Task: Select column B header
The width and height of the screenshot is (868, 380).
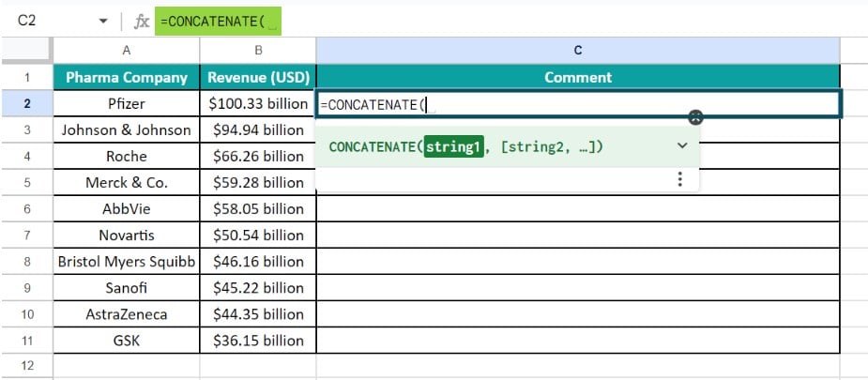Action: pyautogui.click(x=258, y=51)
